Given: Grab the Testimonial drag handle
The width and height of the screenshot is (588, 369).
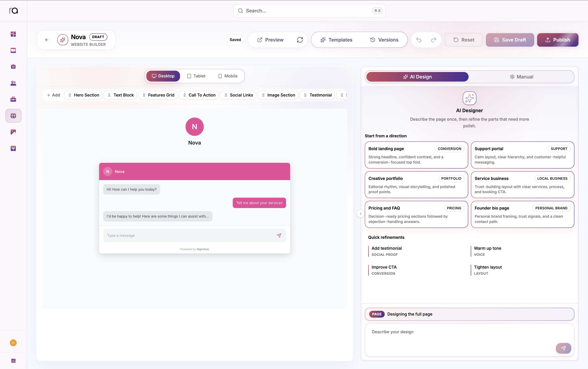Looking at the screenshot, I should [x=305, y=95].
